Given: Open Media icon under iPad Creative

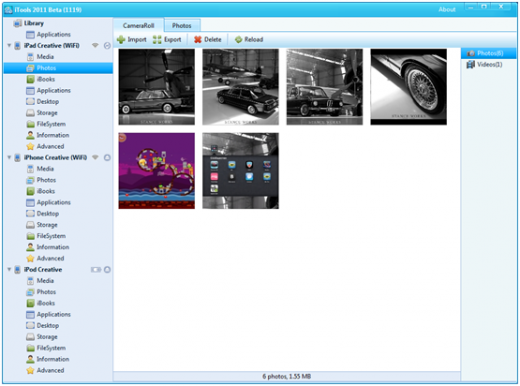Looking at the screenshot, I should [30, 57].
